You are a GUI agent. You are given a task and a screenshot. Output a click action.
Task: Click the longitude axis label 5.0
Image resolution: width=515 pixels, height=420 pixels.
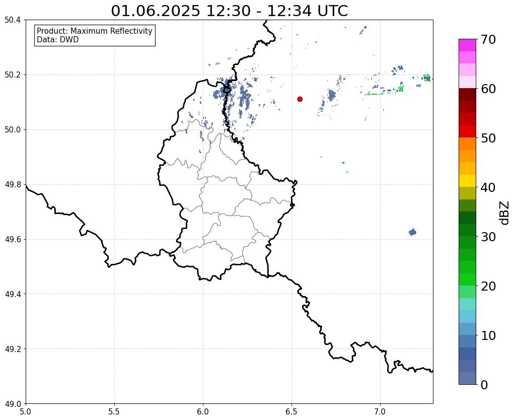[26, 411]
